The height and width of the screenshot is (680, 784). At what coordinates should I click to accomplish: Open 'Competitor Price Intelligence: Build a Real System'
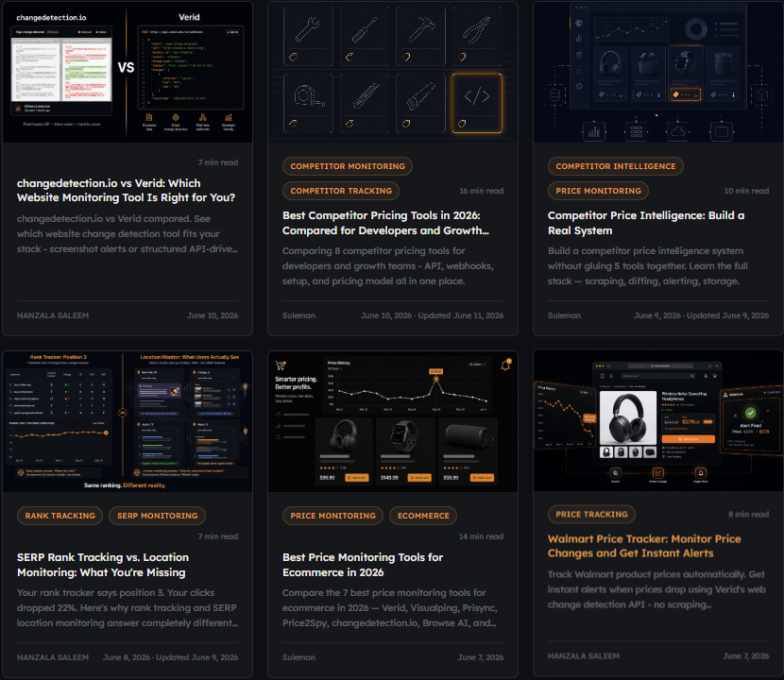coord(646,223)
